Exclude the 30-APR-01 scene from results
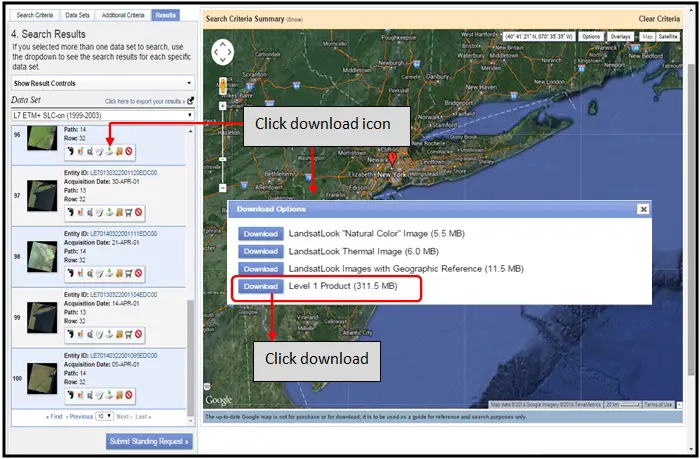Screen dimensions: 700x459 coord(139,213)
